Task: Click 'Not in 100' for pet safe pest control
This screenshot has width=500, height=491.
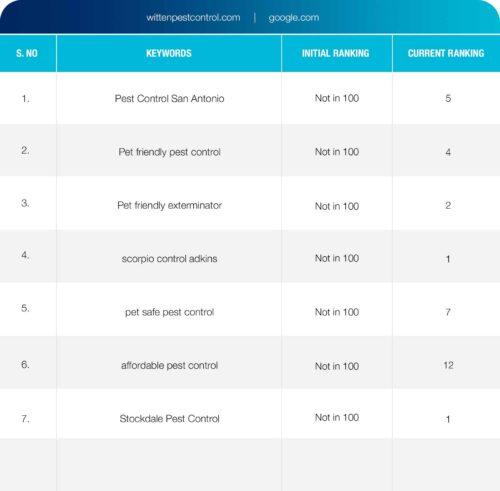Action: [337, 312]
